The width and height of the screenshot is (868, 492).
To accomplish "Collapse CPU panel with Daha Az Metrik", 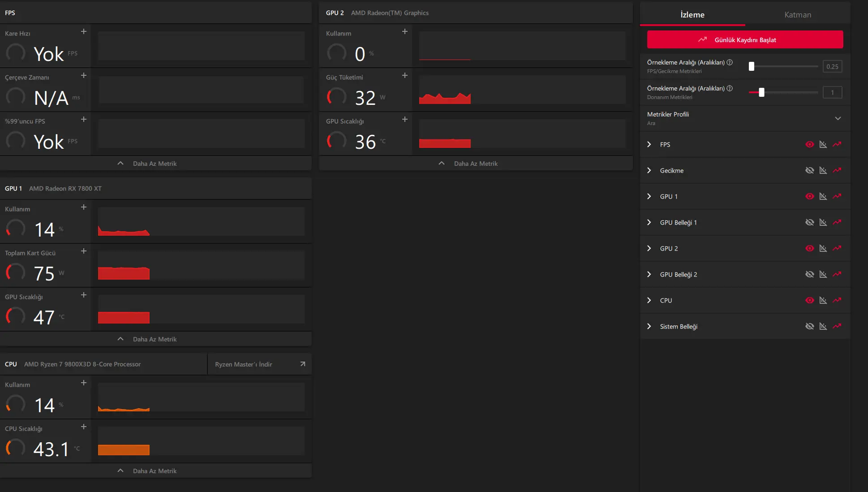I will coord(155,471).
